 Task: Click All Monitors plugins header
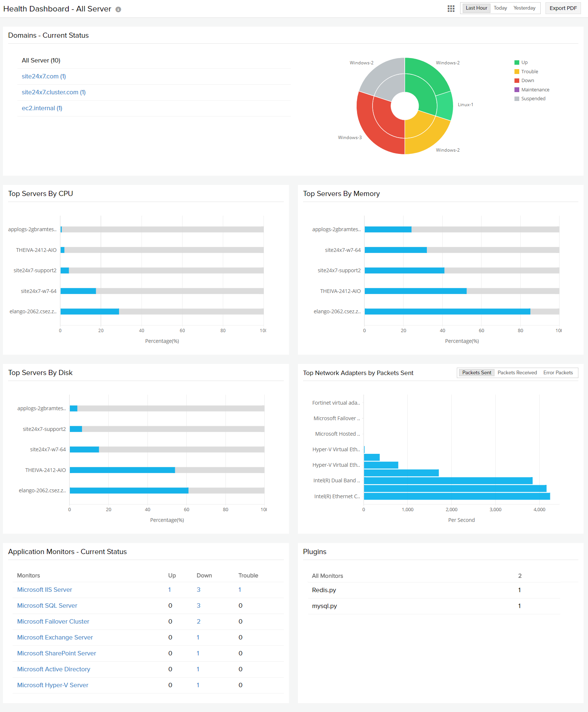[327, 576]
